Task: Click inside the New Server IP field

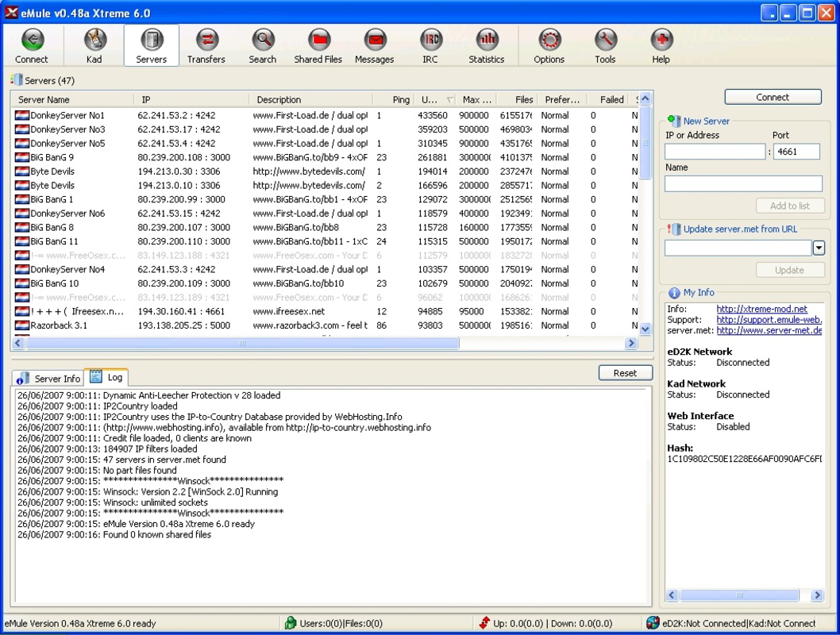Action: click(x=714, y=151)
